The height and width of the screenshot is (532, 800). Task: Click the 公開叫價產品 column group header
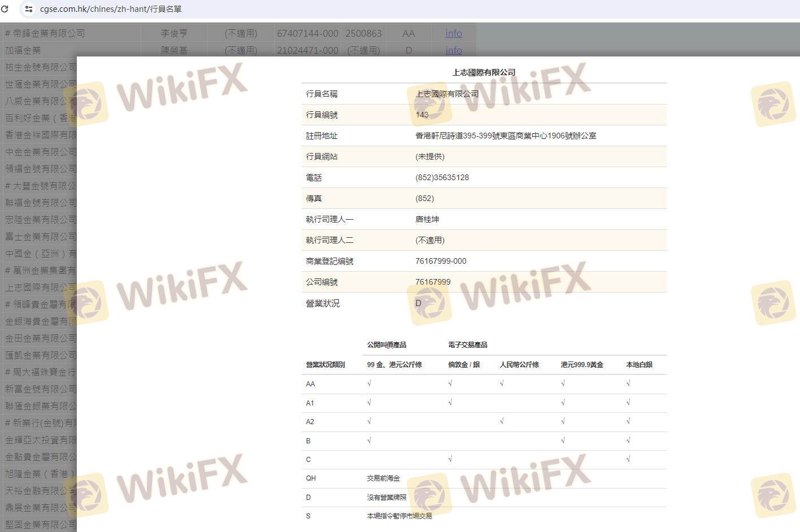click(386, 345)
